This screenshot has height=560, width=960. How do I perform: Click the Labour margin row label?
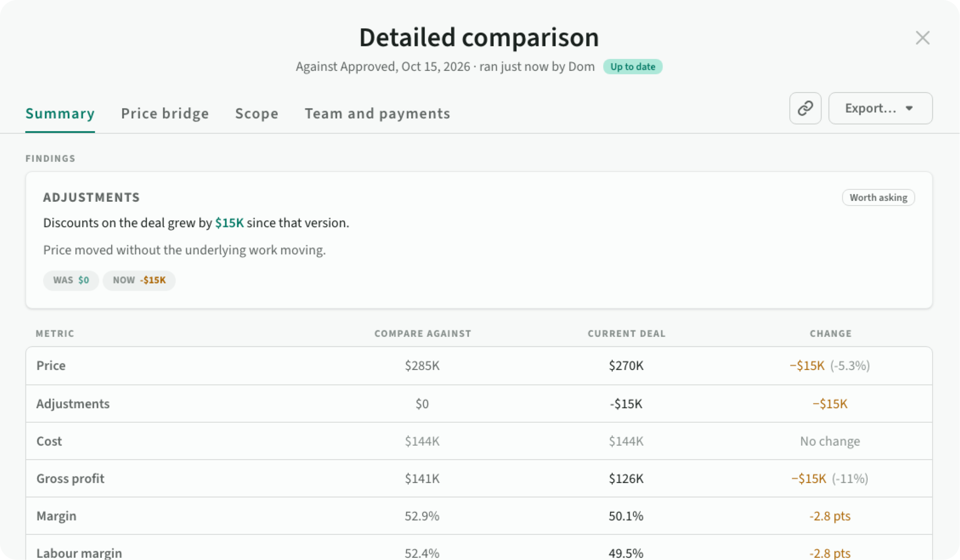pyautogui.click(x=79, y=553)
